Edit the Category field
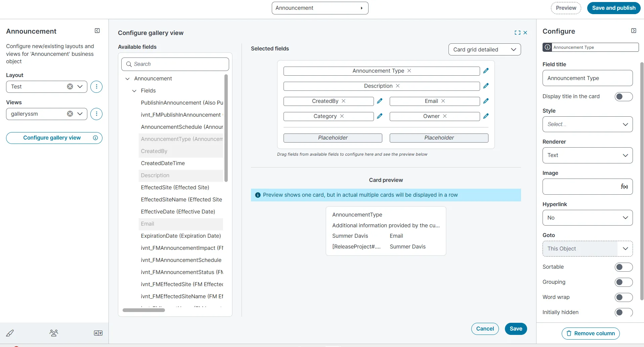Viewport: 644px width, 347px height. [x=380, y=116]
